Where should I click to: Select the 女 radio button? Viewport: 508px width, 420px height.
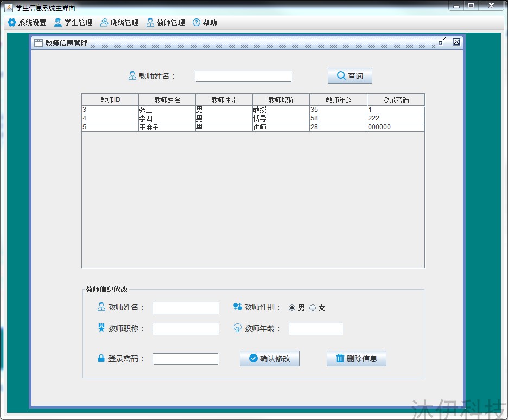pyautogui.click(x=313, y=308)
